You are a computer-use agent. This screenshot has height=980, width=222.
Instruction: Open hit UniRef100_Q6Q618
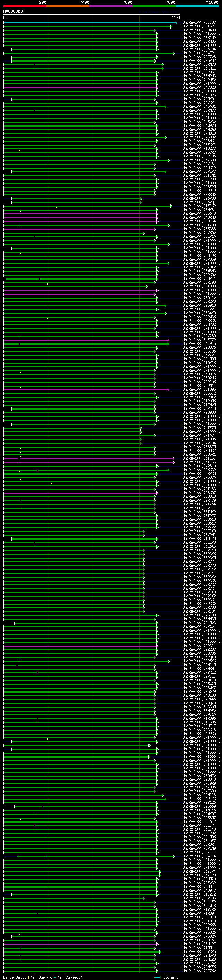point(199,520)
